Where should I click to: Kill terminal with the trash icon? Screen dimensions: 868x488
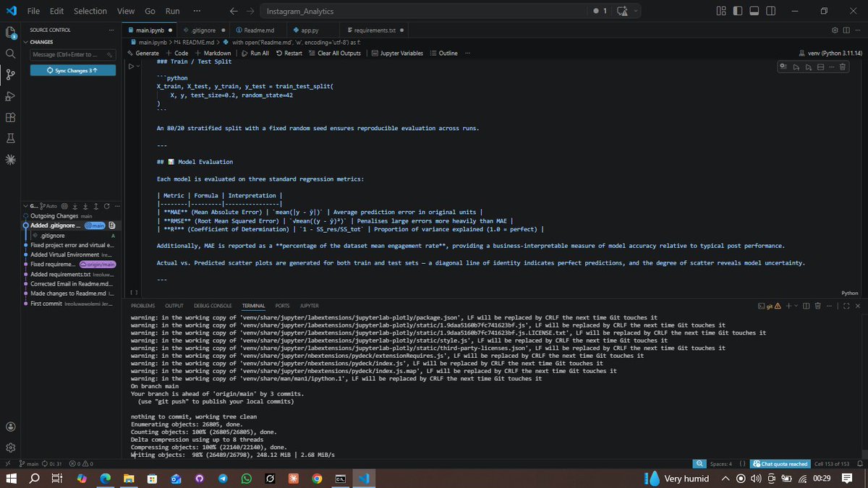(818, 306)
